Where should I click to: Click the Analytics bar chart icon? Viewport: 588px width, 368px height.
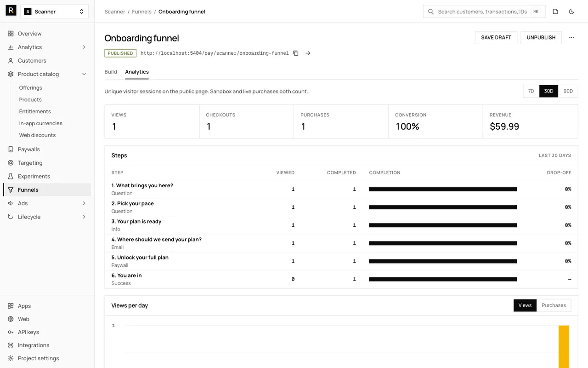(11, 47)
